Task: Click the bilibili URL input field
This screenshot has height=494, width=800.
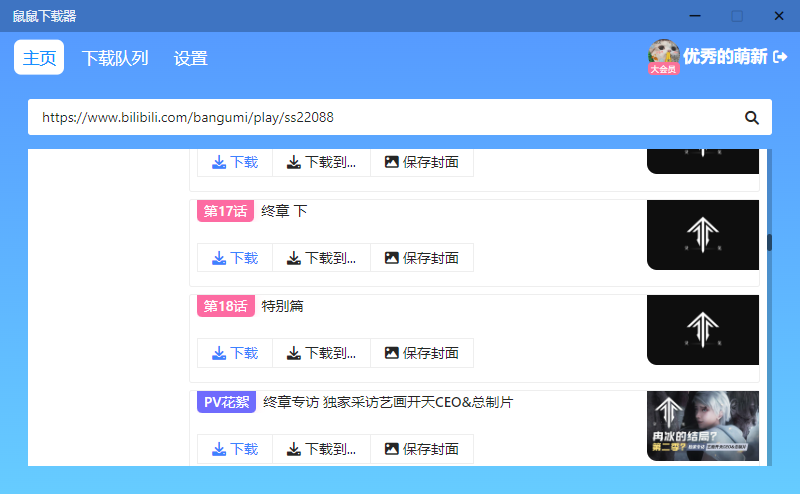Action: pyautogui.click(x=380, y=117)
